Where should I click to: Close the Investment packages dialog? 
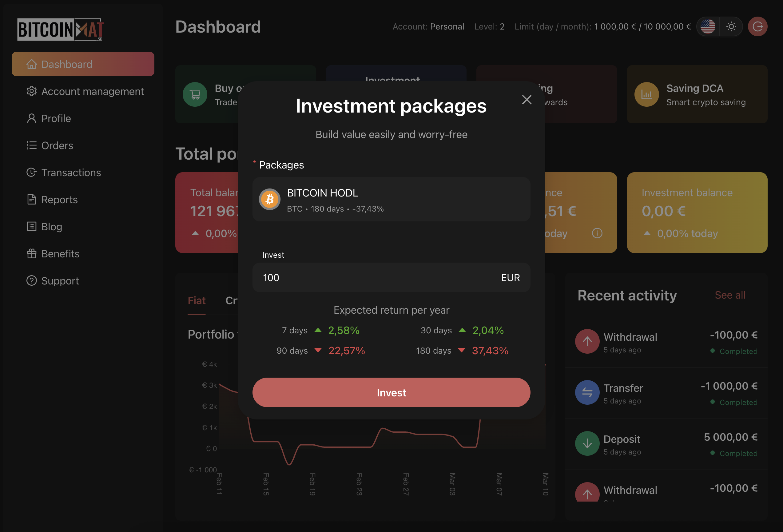tap(526, 99)
